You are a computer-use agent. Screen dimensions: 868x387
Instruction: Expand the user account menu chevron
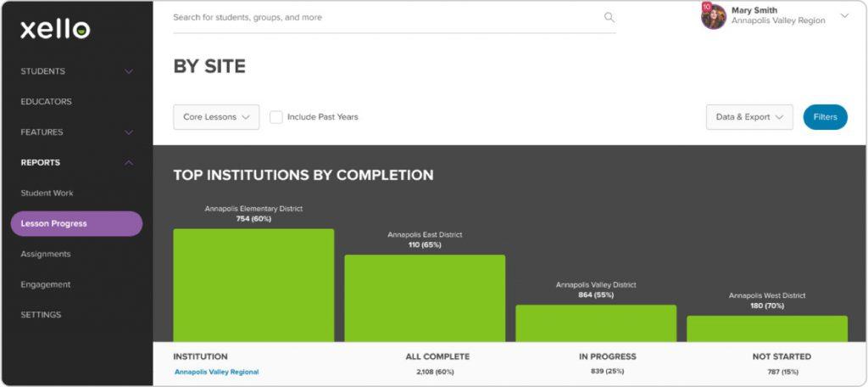click(x=844, y=16)
